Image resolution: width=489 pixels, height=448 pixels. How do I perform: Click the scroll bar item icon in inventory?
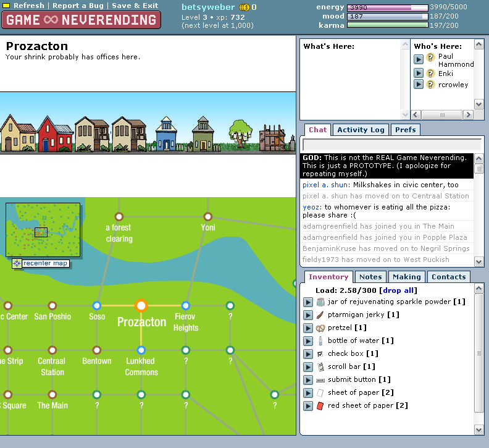(x=320, y=367)
